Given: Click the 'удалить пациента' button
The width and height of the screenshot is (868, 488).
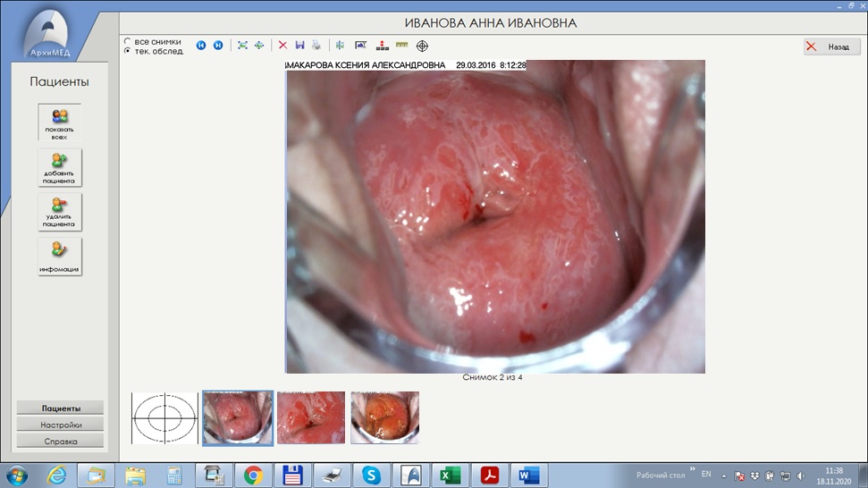Looking at the screenshot, I should (60, 212).
